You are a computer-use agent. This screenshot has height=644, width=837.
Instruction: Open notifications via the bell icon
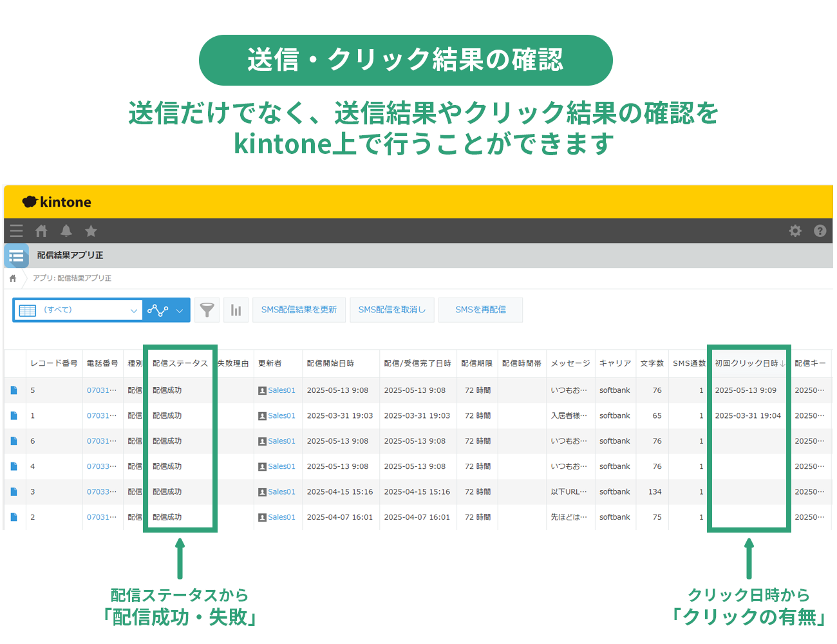[x=66, y=231]
